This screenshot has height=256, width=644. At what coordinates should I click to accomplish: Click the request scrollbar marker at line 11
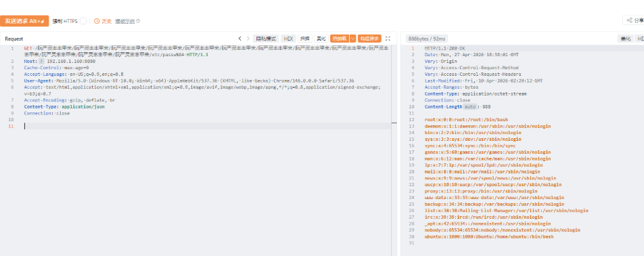pos(394,123)
